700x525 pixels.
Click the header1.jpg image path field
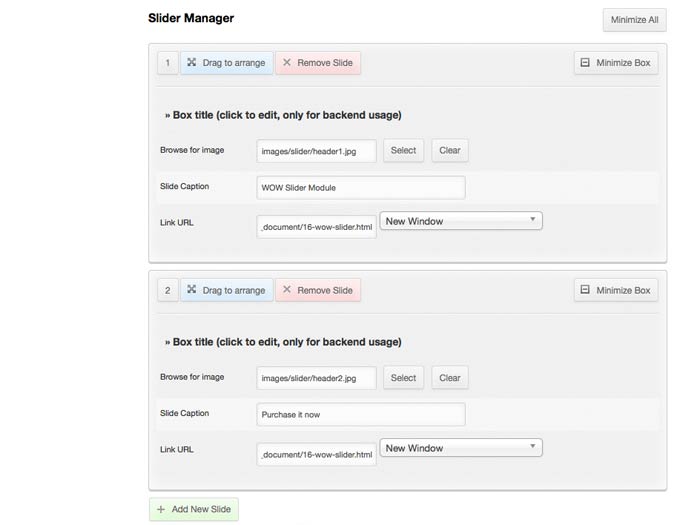click(316, 151)
